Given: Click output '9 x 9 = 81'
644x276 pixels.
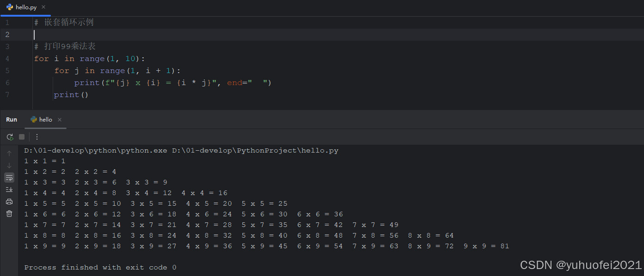Looking at the screenshot, I should coord(486,246).
